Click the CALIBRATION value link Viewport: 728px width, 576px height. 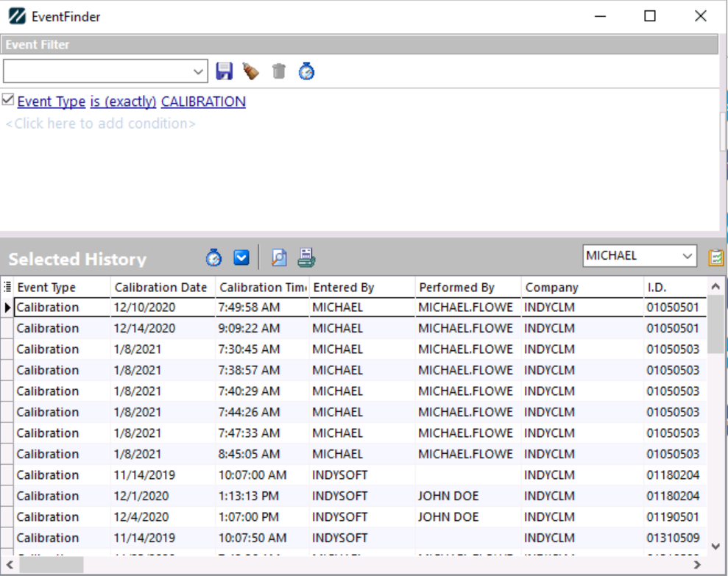pos(203,102)
